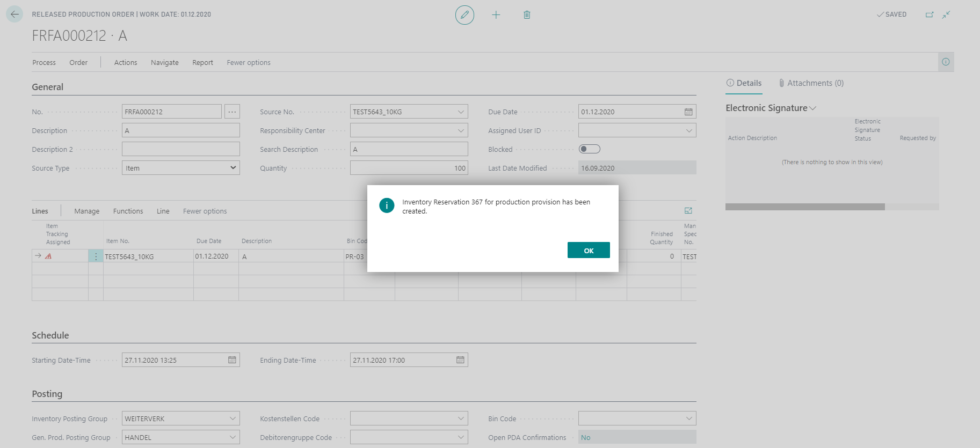The image size is (980, 448).
Task: Expand Electronic Signature section chevron
Action: click(x=813, y=108)
